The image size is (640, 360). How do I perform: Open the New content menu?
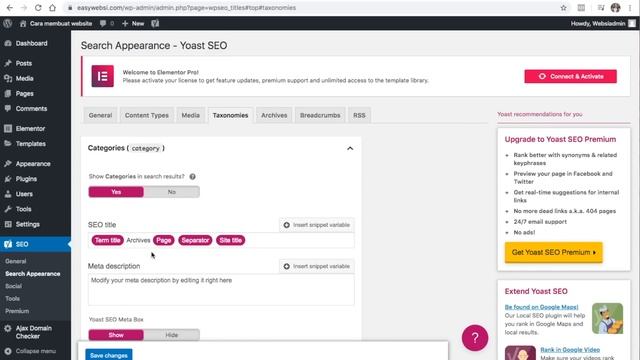(133, 24)
